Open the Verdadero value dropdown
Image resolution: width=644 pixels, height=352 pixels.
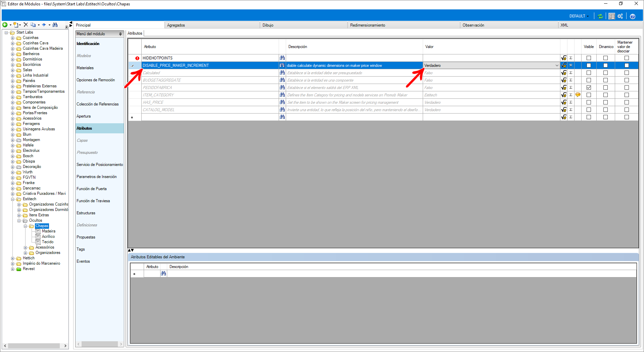[557, 65]
